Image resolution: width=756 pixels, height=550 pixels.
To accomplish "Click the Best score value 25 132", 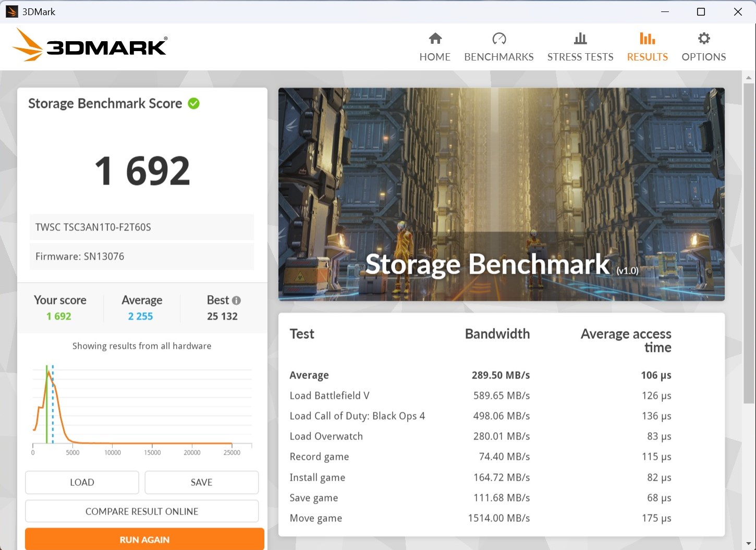I will (x=222, y=316).
